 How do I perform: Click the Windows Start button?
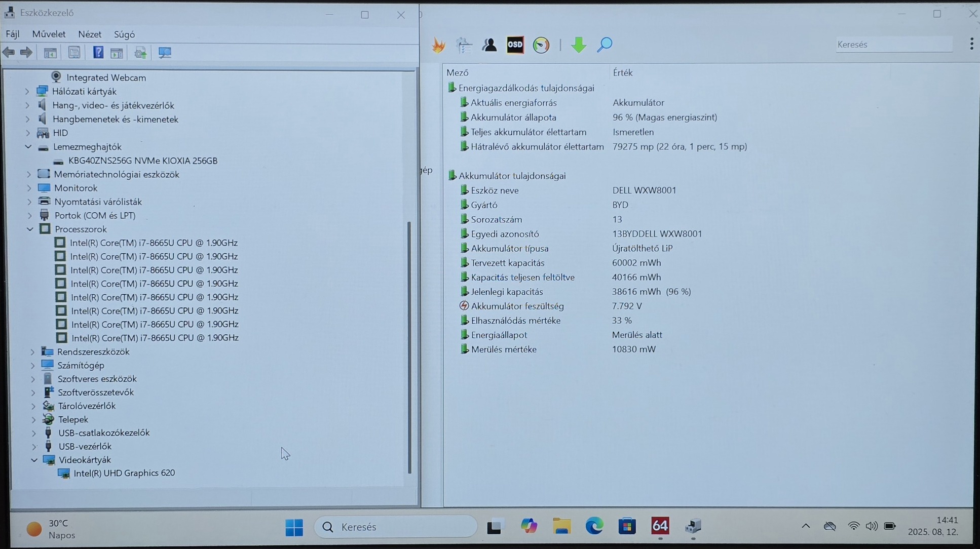coord(294,527)
